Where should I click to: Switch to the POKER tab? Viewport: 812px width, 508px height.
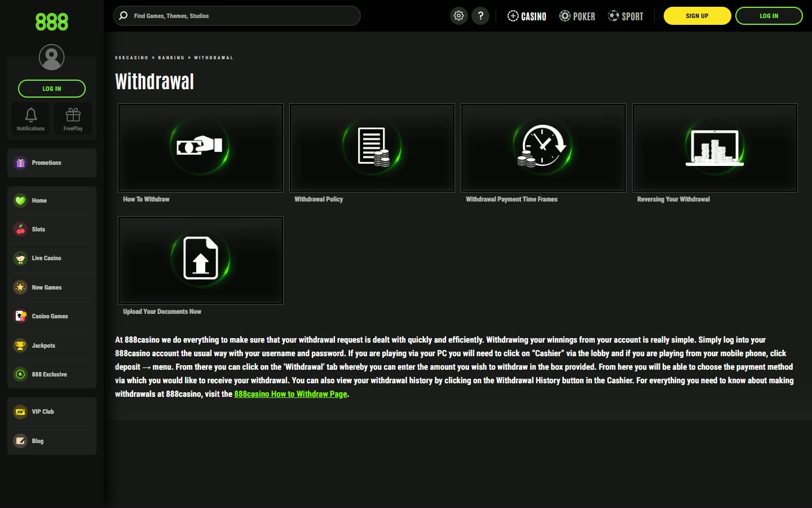(577, 16)
